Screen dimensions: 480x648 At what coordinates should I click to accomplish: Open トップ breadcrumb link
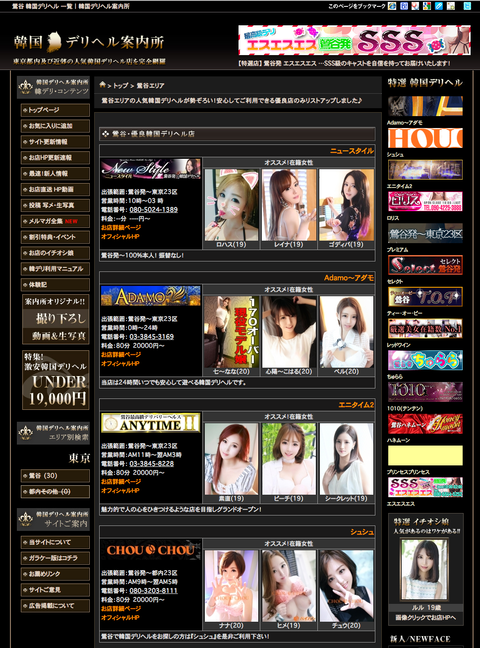coord(121,86)
